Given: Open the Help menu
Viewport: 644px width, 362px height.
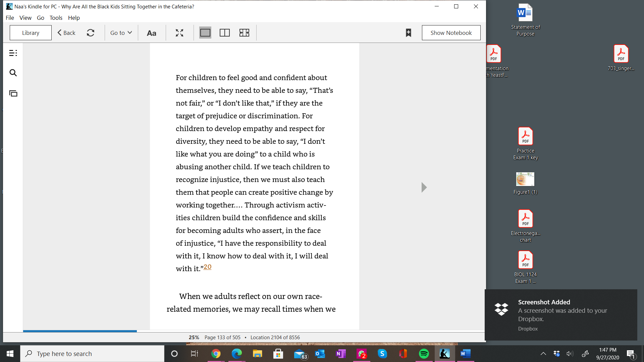Looking at the screenshot, I should pyautogui.click(x=74, y=18).
